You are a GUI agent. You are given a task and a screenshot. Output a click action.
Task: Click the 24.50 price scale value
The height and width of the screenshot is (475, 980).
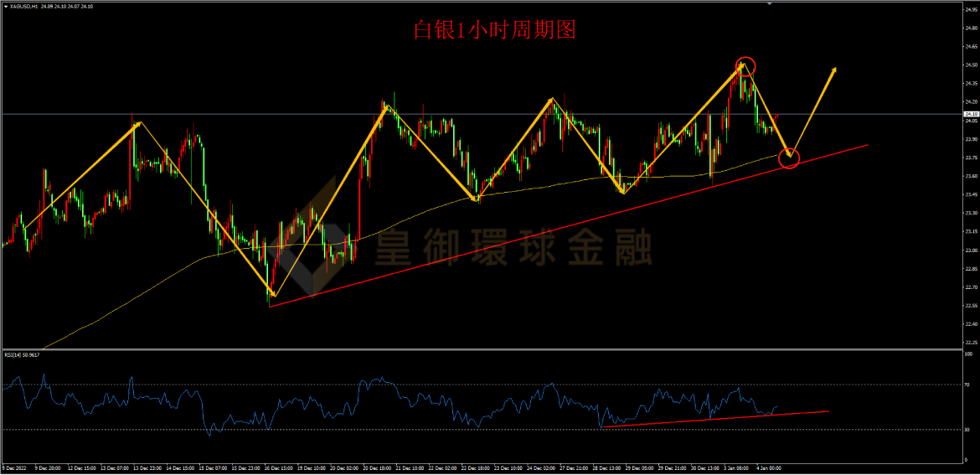point(971,65)
